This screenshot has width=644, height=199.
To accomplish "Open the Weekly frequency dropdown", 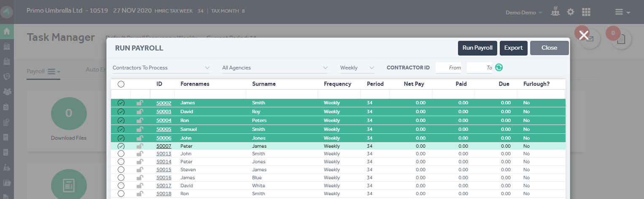I will pos(357,68).
